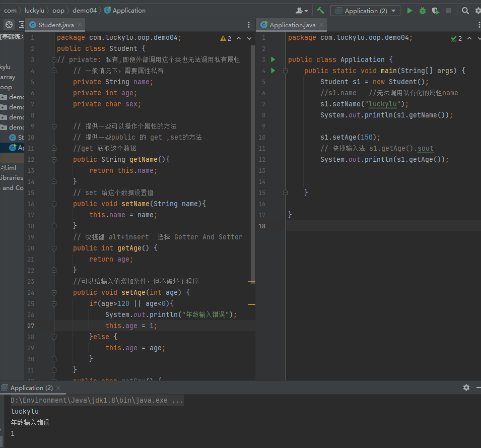Click the stop process square icon
The height and width of the screenshot is (448, 481).
[448, 11]
